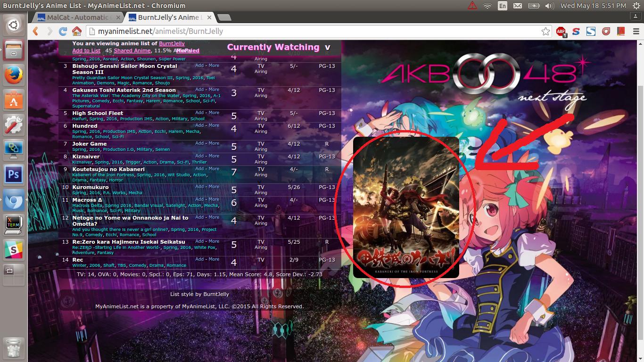Open the monitor-screens app icon in launcher

pos(14,150)
